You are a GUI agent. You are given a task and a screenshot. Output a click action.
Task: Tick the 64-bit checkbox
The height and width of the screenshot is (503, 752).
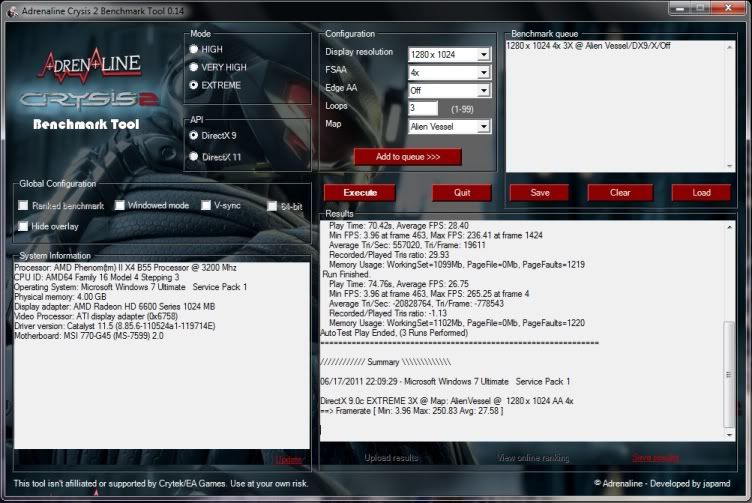point(272,206)
